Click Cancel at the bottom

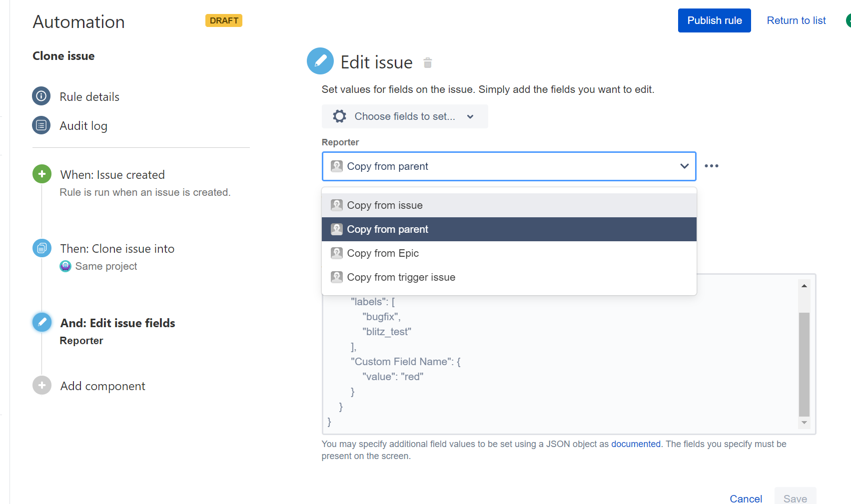[746, 499]
